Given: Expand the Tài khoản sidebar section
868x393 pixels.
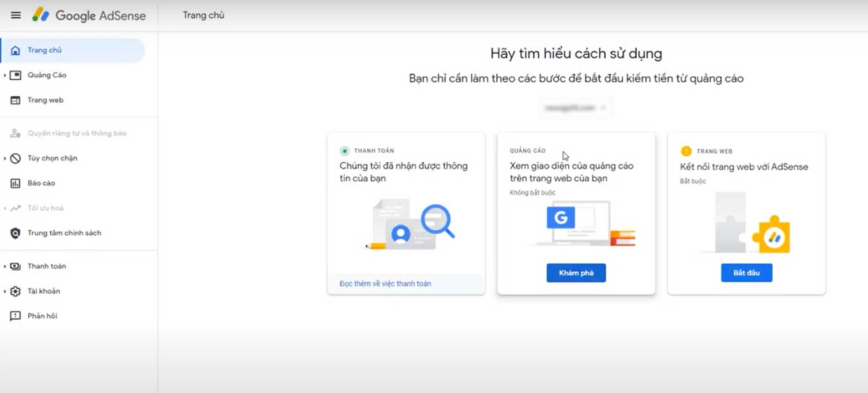Looking at the screenshot, I should coord(5,291).
